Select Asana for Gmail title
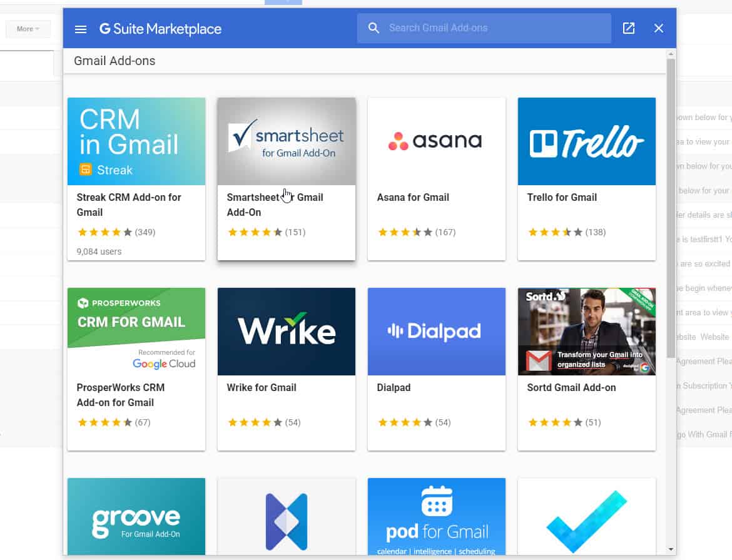This screenshot has height=560, width=732. [413, 197]
